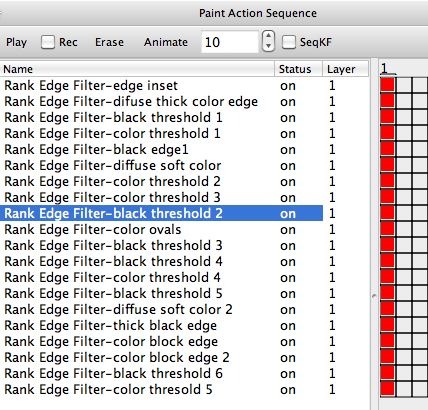Toggle status 'on' for thick black edge
This screenshot has width=428, height=410.
[288, 326]
